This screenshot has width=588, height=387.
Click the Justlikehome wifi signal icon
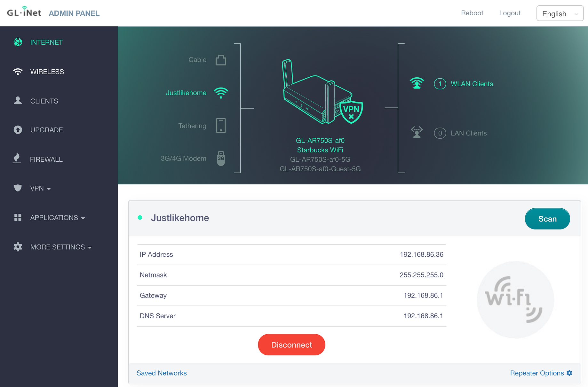(x=221, y=93)
